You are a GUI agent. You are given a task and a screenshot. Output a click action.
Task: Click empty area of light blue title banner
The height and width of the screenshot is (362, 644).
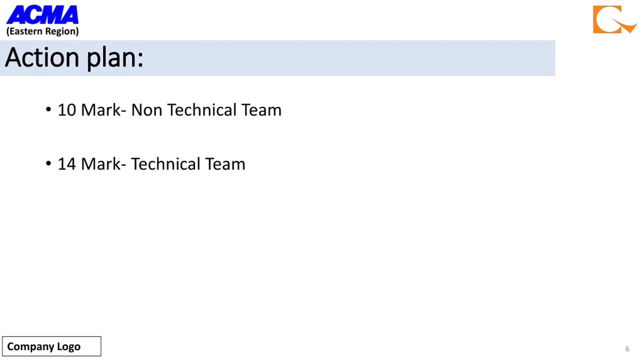point(352,58)
